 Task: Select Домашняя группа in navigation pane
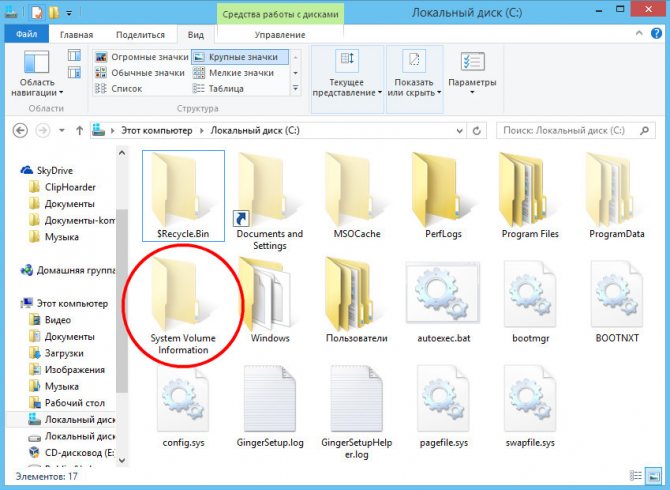[68, 270]
